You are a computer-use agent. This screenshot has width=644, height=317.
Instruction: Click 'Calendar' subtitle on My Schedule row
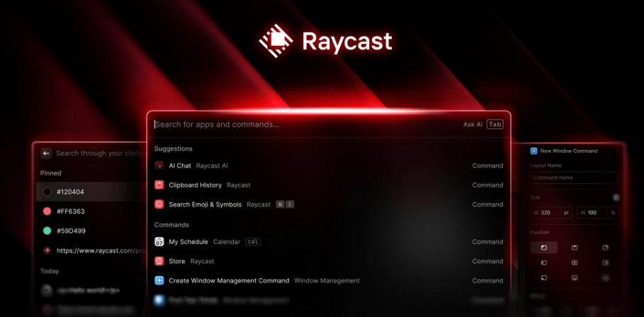click(x=227, y=241)
